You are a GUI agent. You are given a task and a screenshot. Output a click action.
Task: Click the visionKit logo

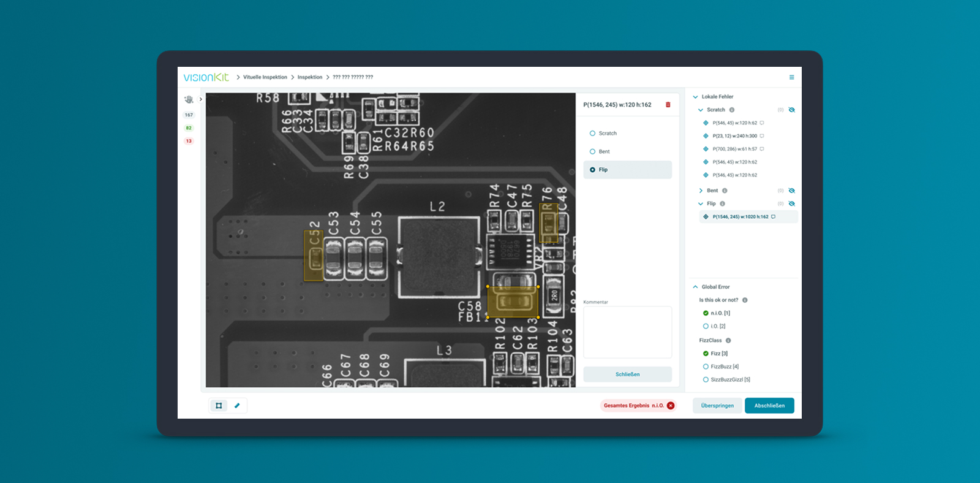(206, 77)
